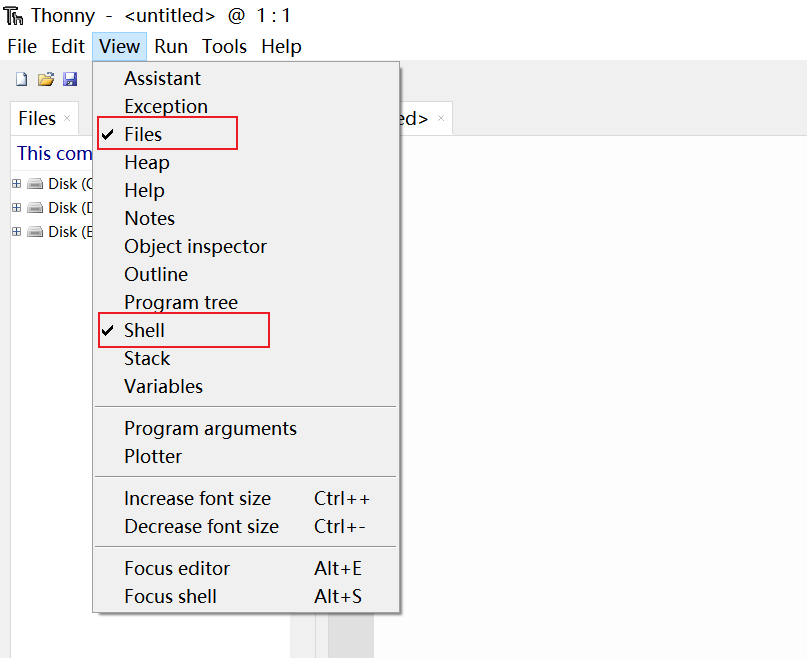This screenshot has height=658, width=807.
Task: Close the untitled editor tab
Action: coord(440,119)
